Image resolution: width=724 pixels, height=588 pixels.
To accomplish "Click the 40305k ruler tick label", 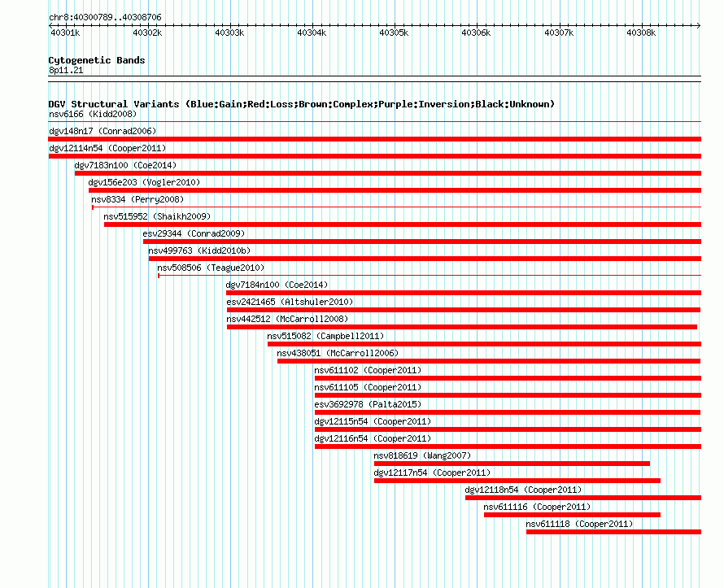I will 394,33.
